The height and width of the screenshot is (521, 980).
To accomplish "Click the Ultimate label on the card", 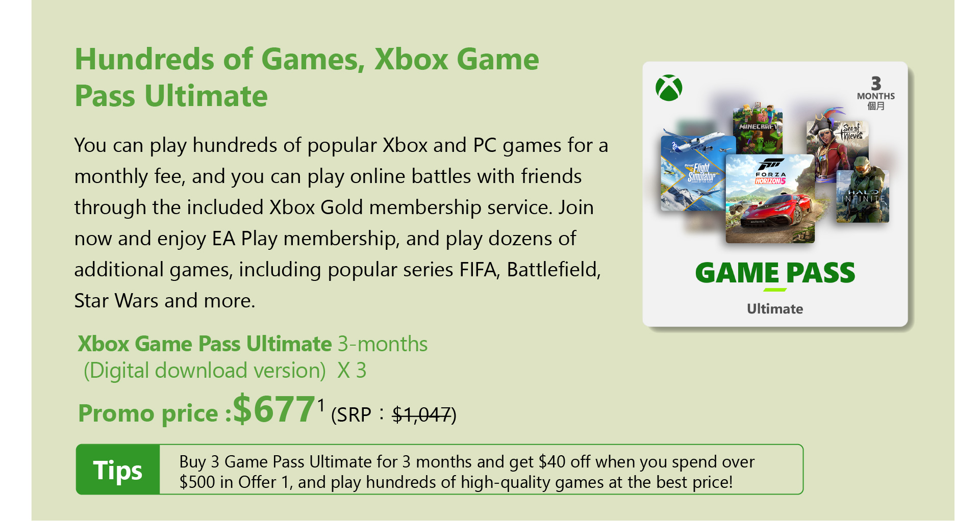I will pyautogui.click(x=775, y=309).
